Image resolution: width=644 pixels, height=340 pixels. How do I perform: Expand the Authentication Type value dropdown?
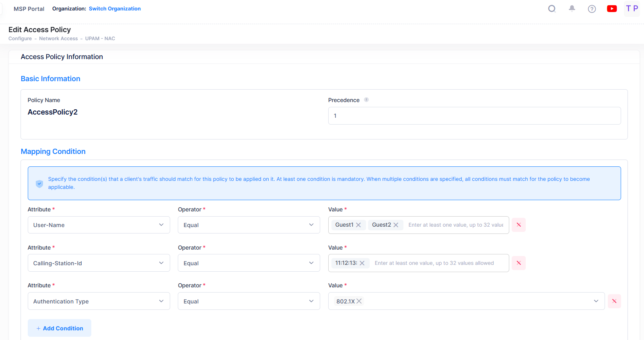596,301
